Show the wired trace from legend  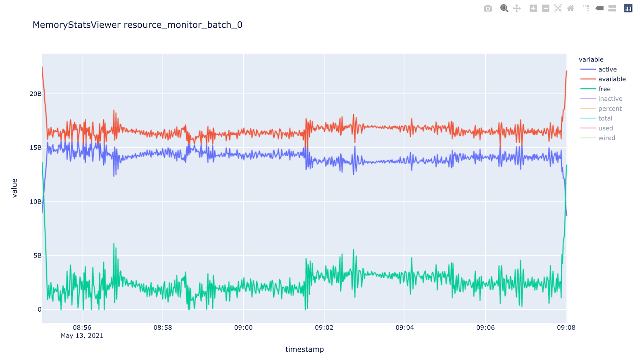pyautogui.click(x=606, y=138)
